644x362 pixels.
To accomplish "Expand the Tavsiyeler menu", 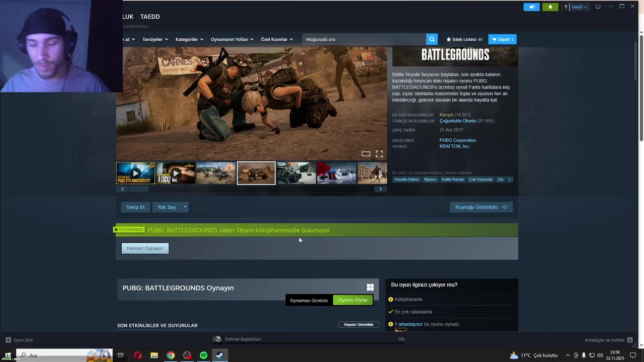I will click(155, 39).
